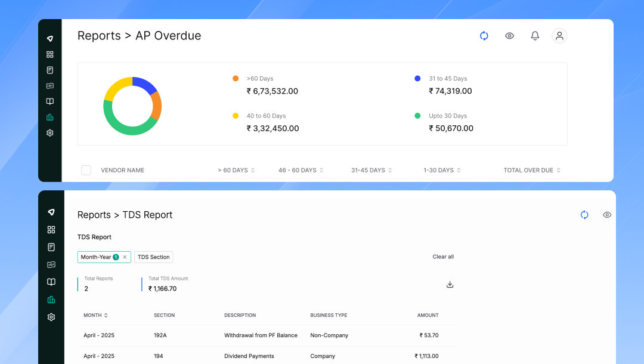This screenshot has height=364, width=644.
Task: Click Clear all filters
Action: (443, 257)
